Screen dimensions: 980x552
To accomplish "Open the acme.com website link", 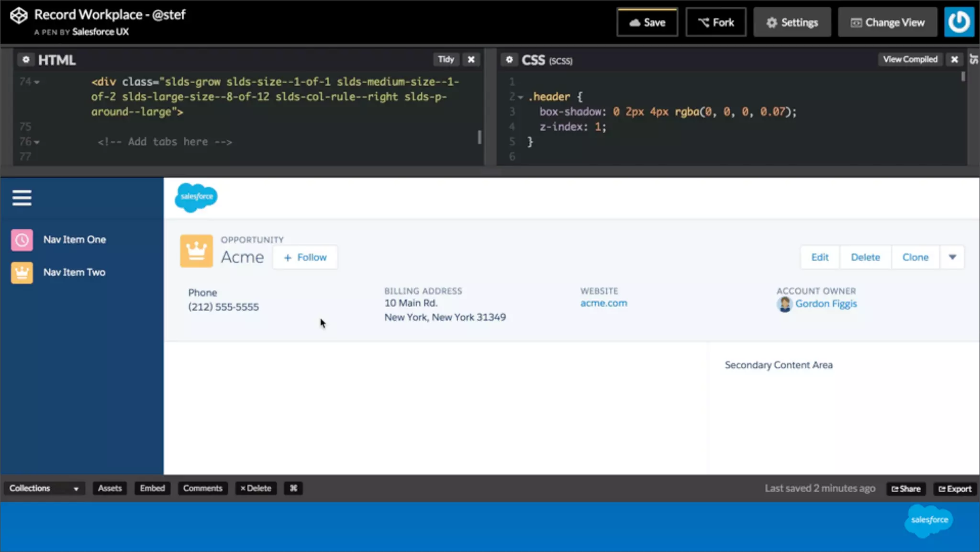I will pyautogui.click(x=603, y=303).
